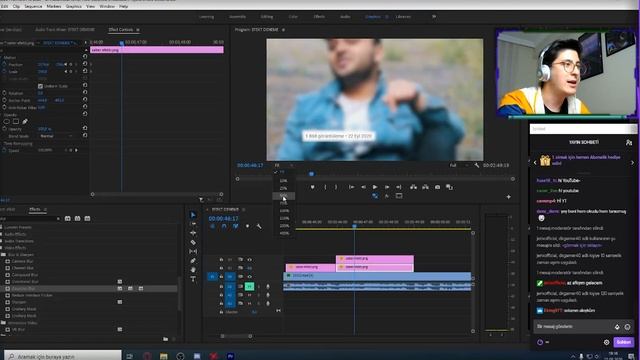Reset the Position parameter

85,64
